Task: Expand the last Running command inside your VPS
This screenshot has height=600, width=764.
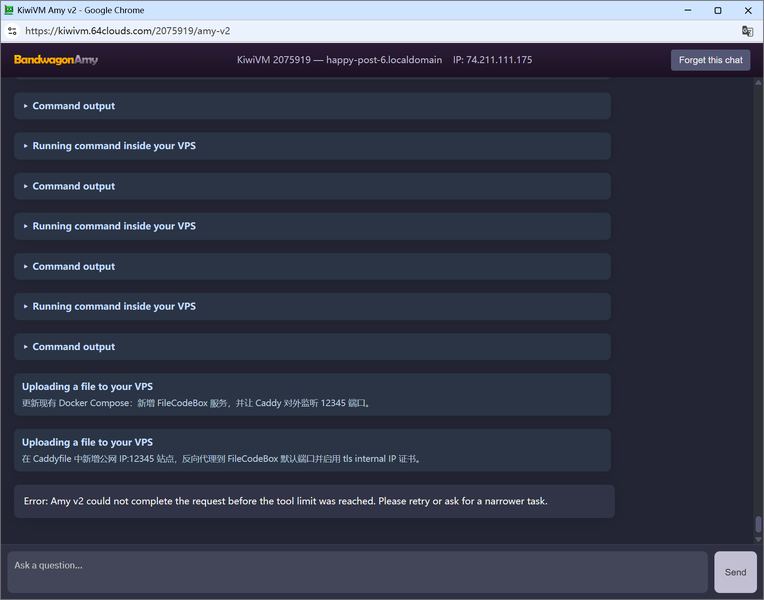Action: point(312,306)
